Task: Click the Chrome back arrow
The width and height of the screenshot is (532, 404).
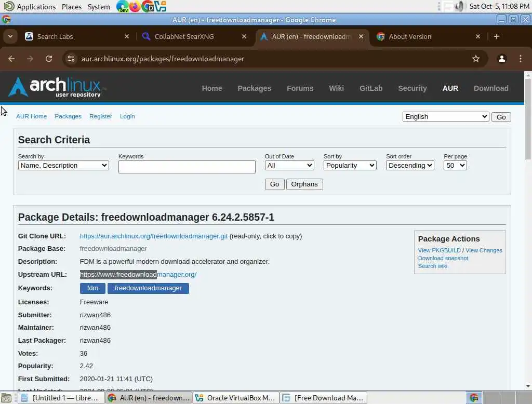Action: (11, 59)
